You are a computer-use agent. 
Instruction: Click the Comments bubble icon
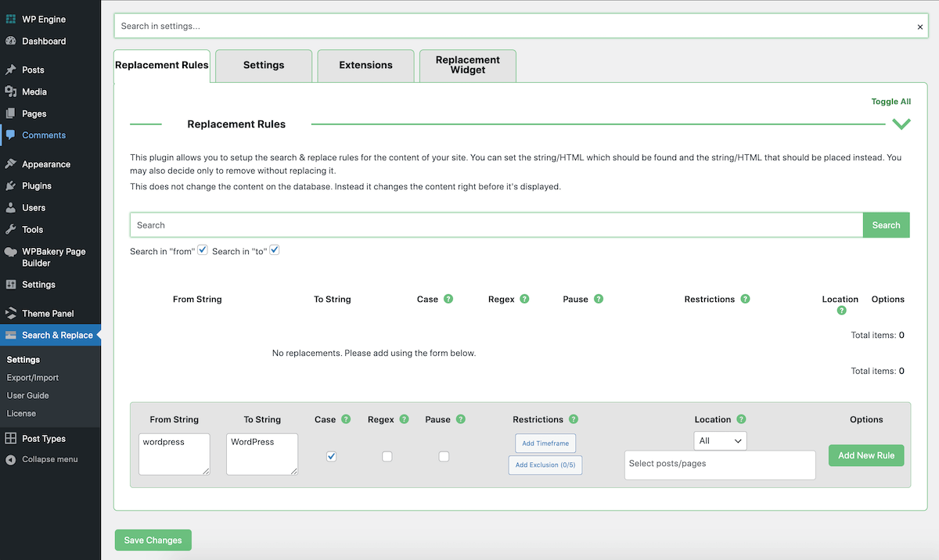[11, 135]
